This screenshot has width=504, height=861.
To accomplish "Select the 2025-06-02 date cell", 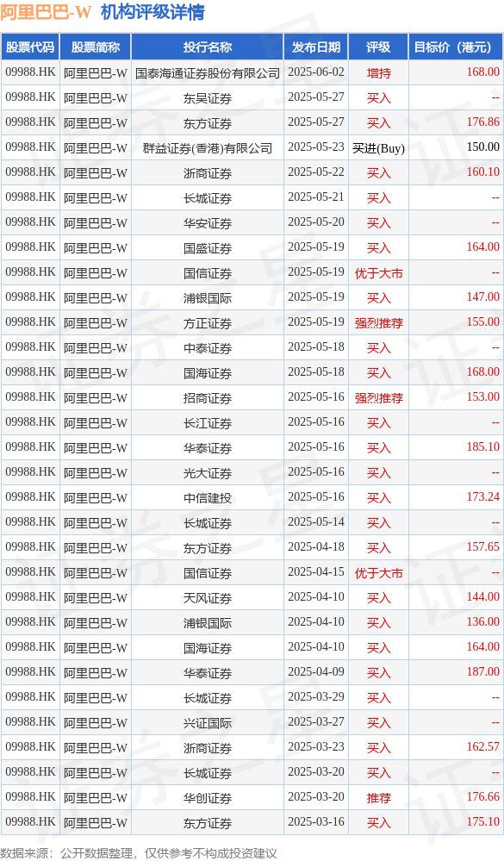I will [x=315, y=72].
